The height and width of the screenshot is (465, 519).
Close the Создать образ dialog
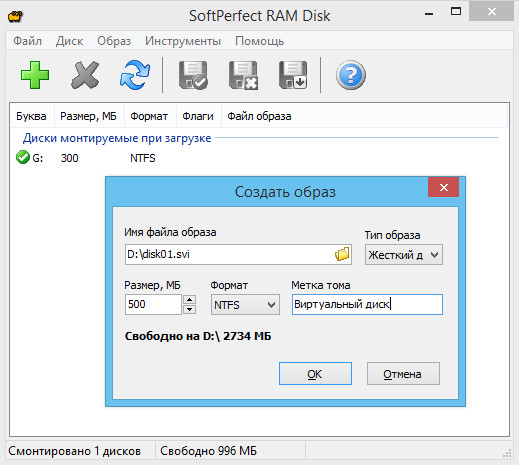click(444, 187)
